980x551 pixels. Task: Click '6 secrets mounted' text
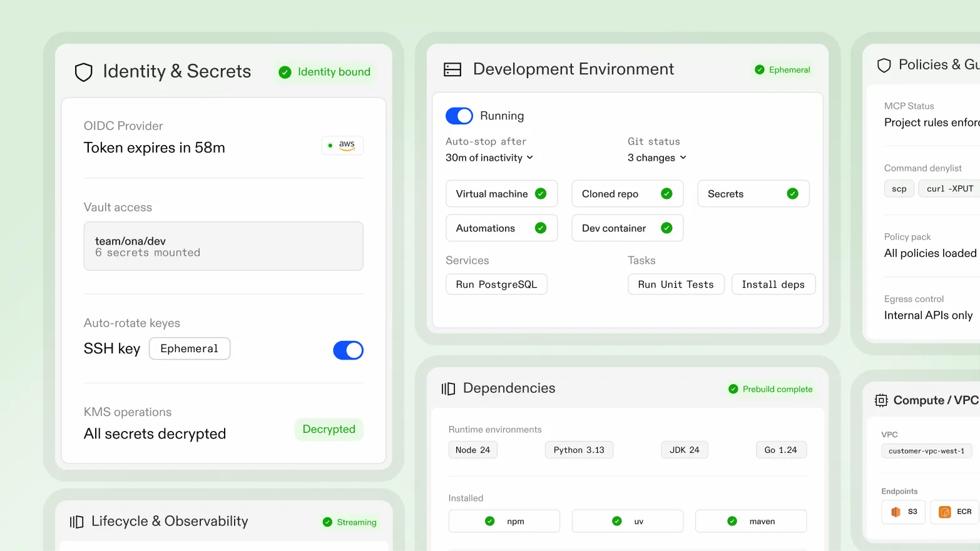148,253
